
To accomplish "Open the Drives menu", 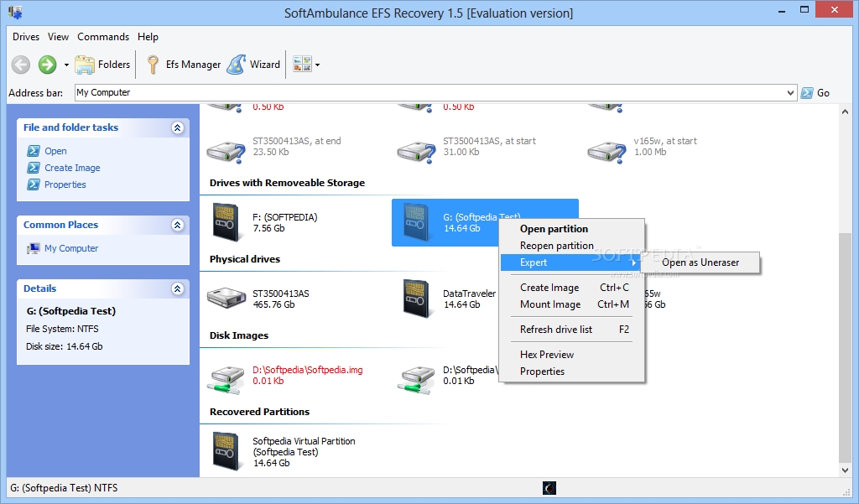I will (26, 37).
